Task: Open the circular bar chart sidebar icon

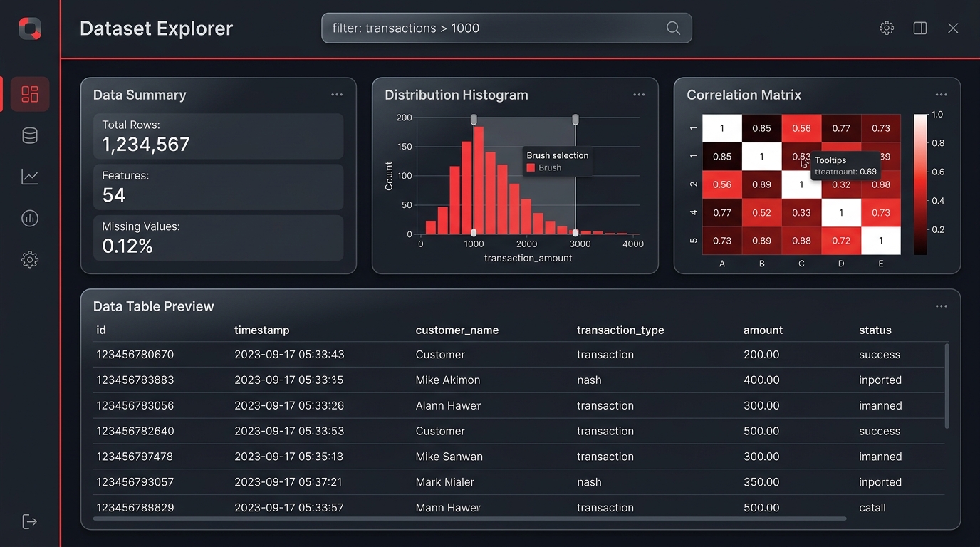Action: click(30, 218)
